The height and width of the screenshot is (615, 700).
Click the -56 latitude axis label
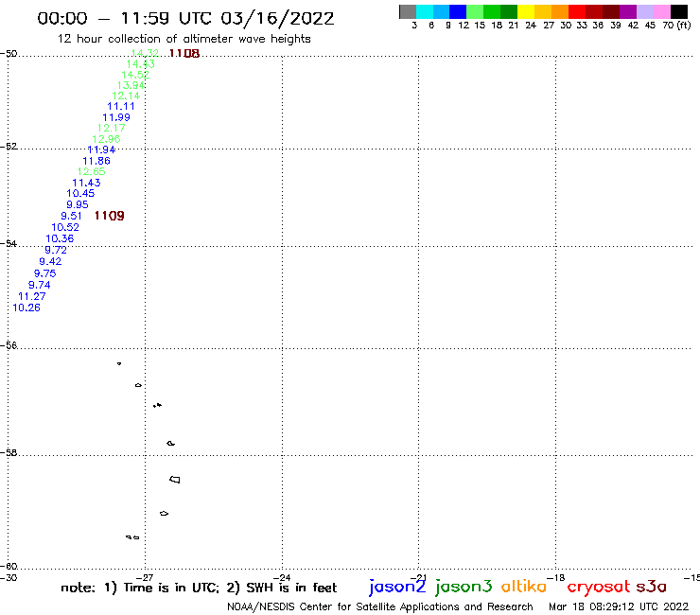[9, 345]
